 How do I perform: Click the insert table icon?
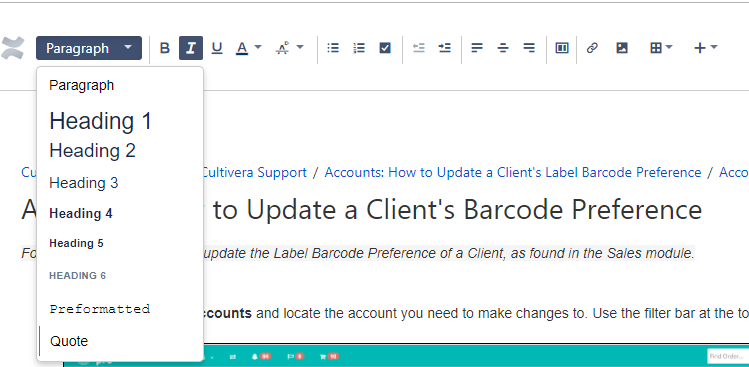click(656, 48)
